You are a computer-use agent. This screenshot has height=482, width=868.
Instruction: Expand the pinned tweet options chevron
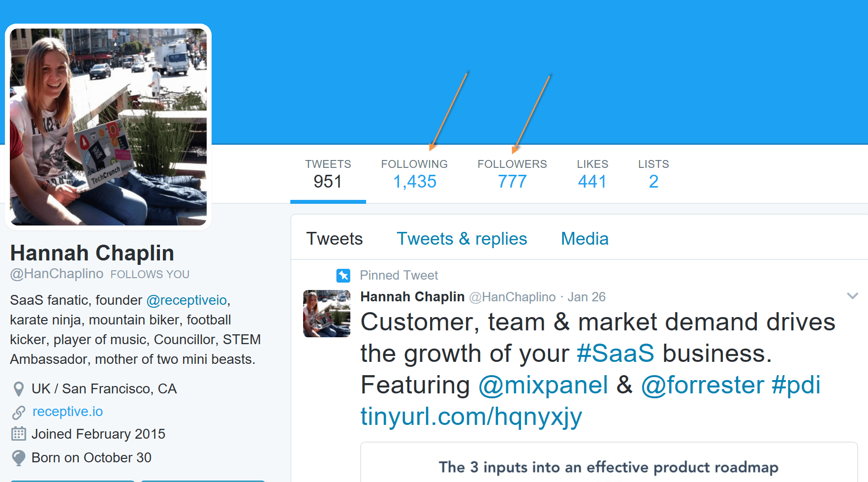pos(852,296)
